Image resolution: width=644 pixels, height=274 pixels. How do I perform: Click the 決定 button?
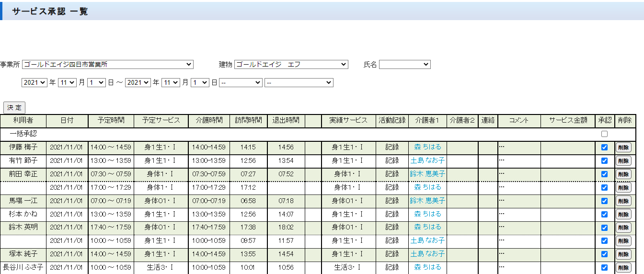click(14, 108)
